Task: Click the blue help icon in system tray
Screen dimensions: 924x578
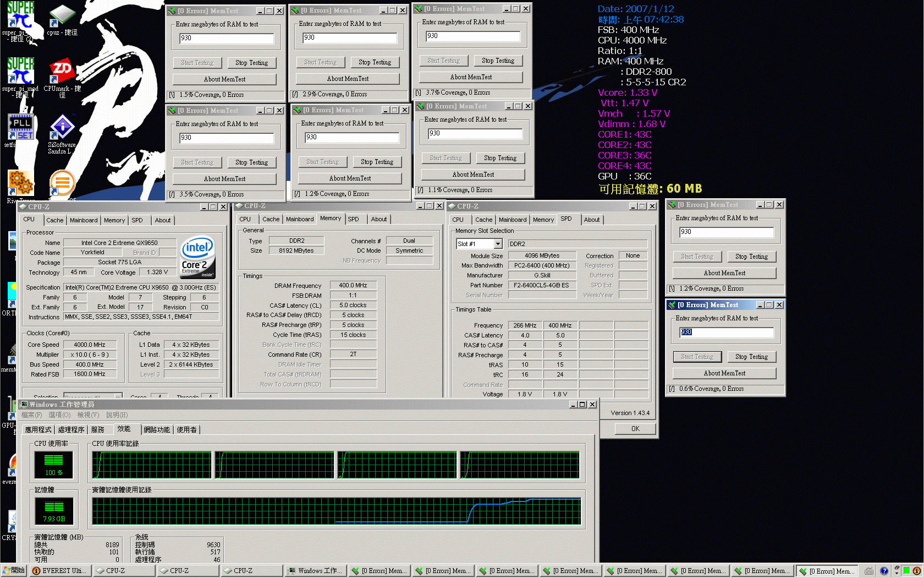Action: click(x=884, y=571)
